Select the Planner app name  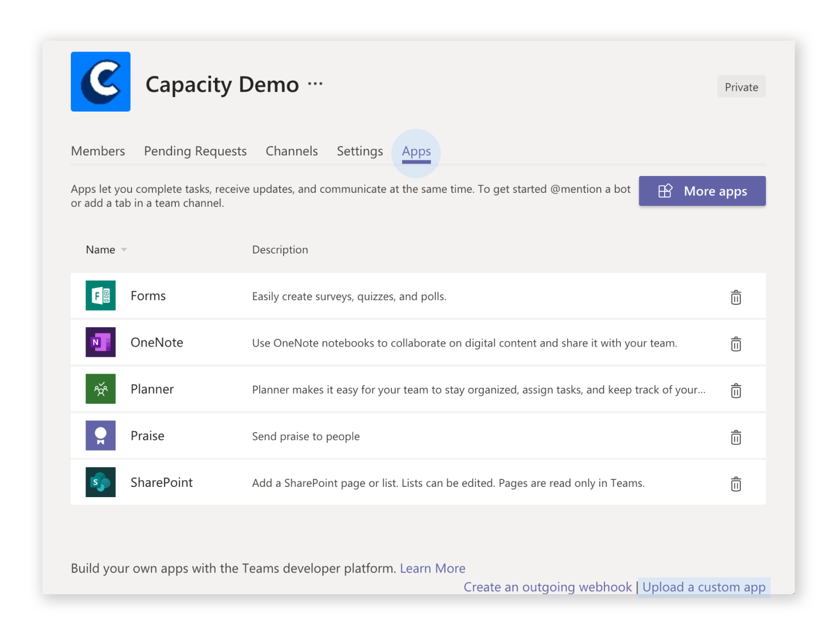(x=152, y=389)
